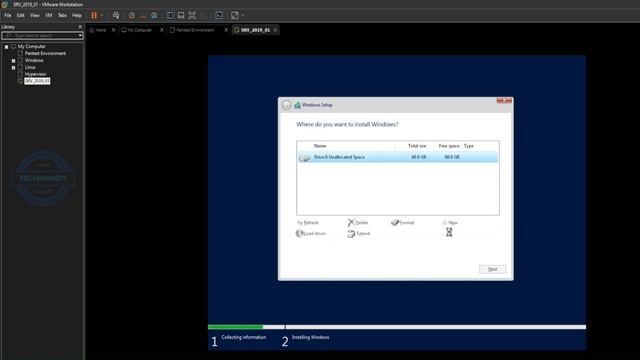Viewport: 640px width, 360px height.
Task: Select SRV_2019_01 in the library tree
Action: click(37, 81)
